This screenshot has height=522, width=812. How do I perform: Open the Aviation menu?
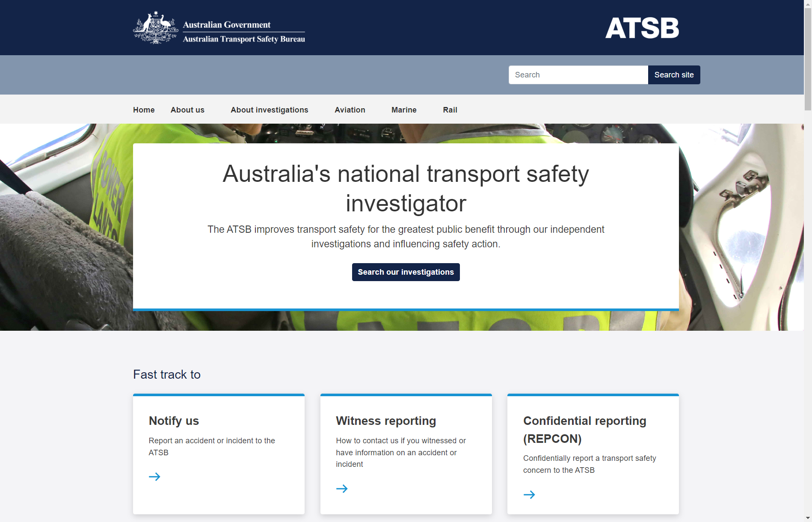pyautogui.click(x=350, y=110)
